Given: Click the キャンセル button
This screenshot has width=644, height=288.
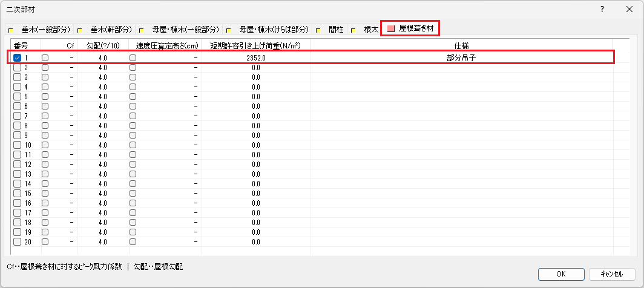Looking at the screenshot, I should (611, 274).
